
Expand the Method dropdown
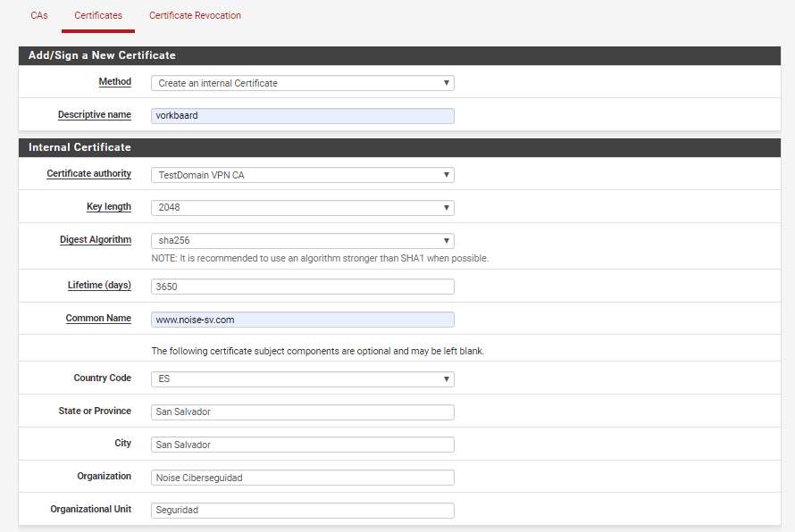pyautogui.click(x=303, y=83)
